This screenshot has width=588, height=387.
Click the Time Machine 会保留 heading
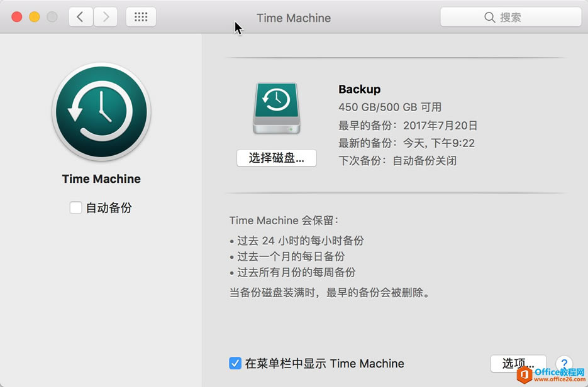[284, 221]
